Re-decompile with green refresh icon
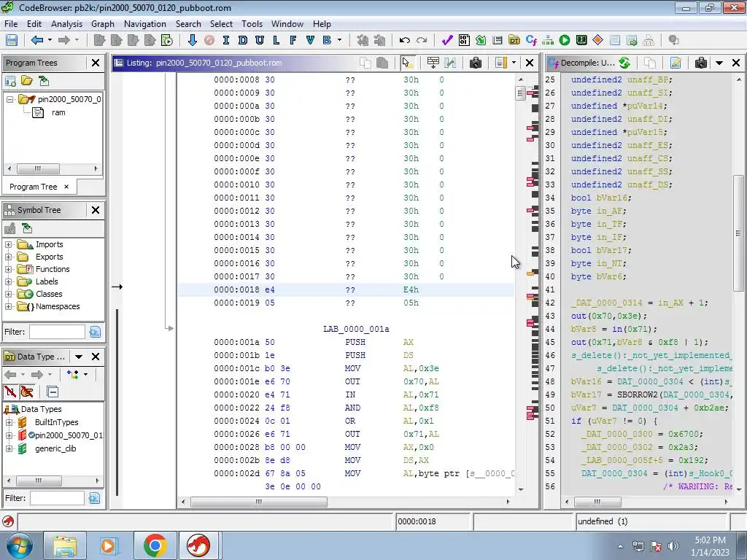The image size is (747, 560). click(624, 63)
